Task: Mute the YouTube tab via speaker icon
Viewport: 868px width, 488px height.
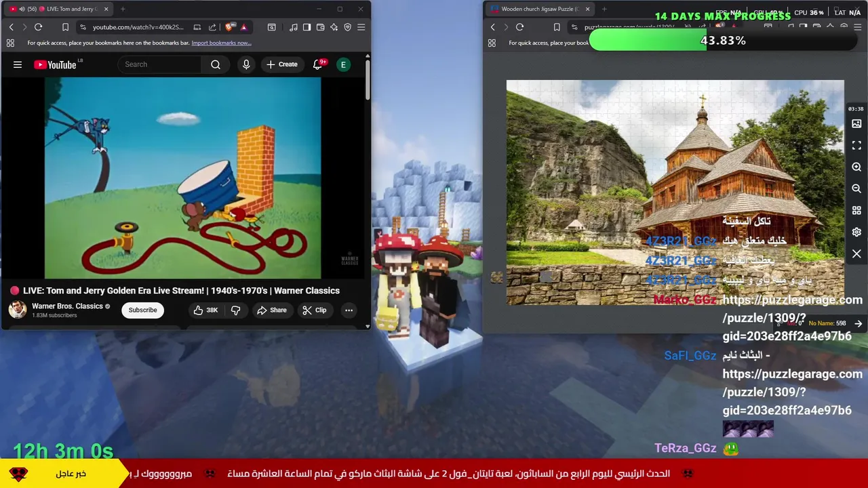Action: click(x=22, y=9)
